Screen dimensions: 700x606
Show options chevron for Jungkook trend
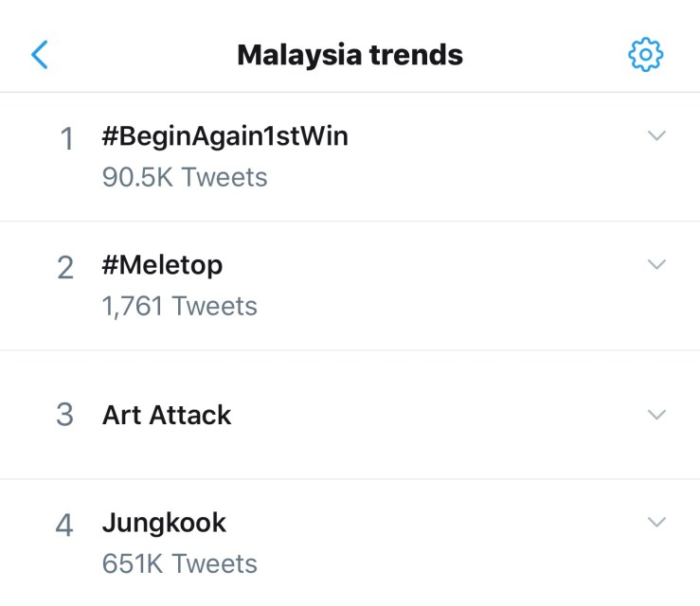[x=656, y=522]
